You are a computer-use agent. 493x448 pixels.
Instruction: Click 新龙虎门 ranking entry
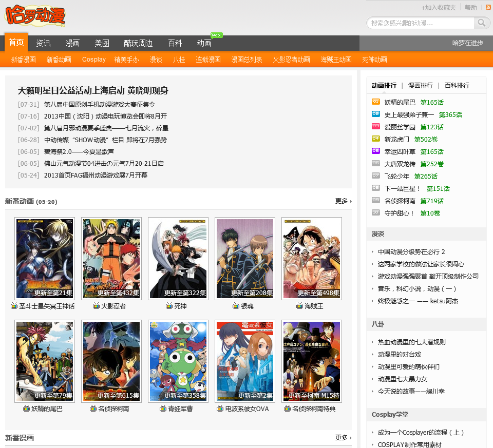397,140
